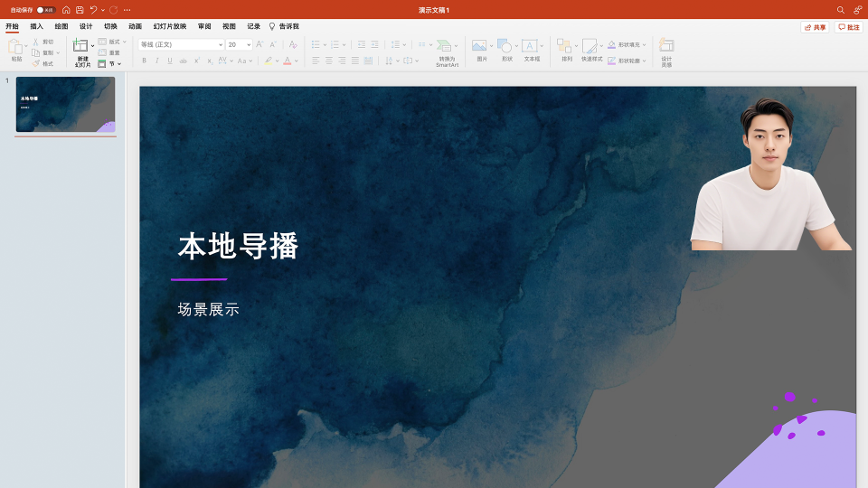This screenshot has width=868, height=488.
Task: Click the 共享 share button
Action: tap(815, 27)
